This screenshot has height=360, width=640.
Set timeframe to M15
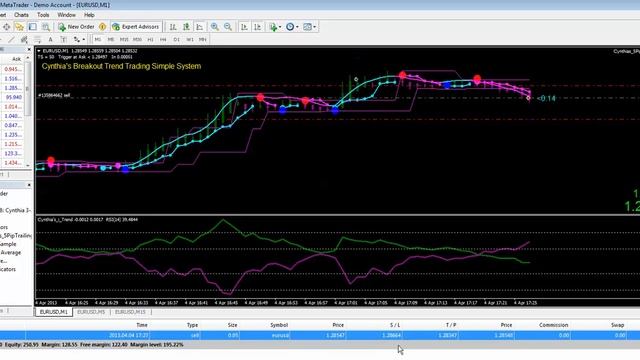click(x=124, y=40)
